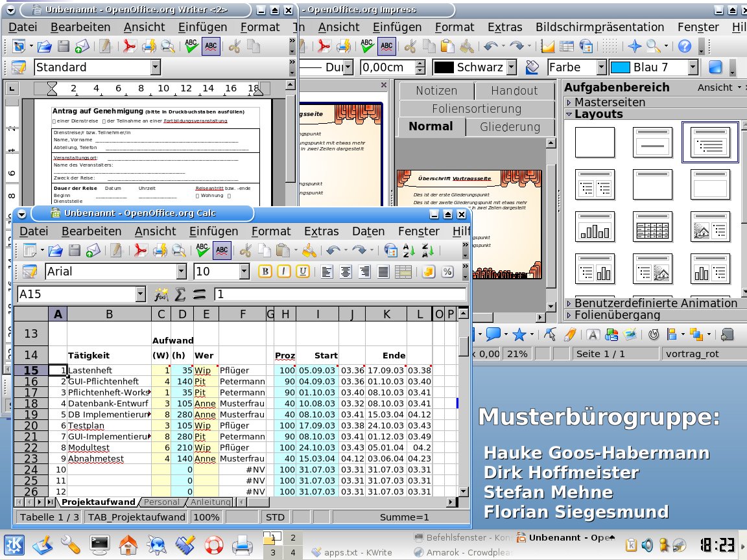Switch to virtual desktop 4 in pager
This screenshot has height=560, width=747.
pos(293,552)
